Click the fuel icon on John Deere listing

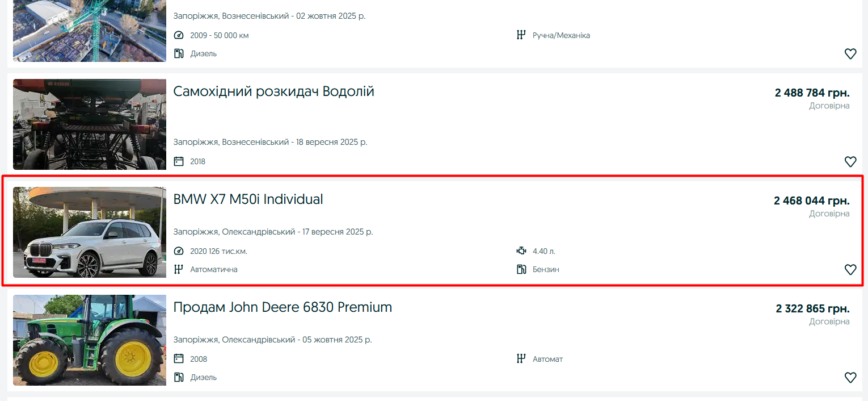[x=179, y=377]
